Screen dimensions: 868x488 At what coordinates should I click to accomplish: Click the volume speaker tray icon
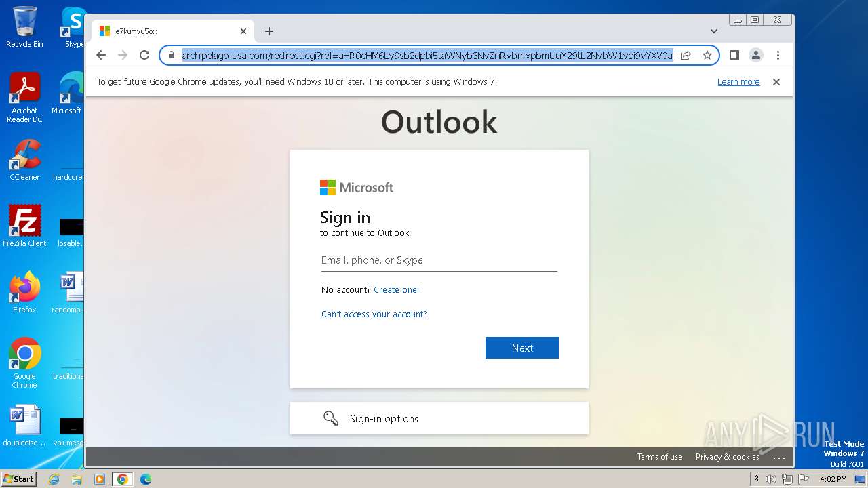coord(771,479)
